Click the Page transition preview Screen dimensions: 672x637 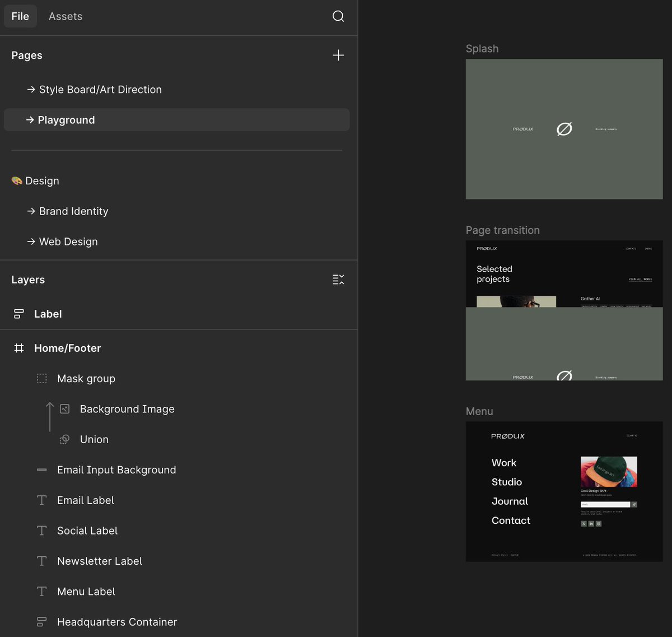564,310
